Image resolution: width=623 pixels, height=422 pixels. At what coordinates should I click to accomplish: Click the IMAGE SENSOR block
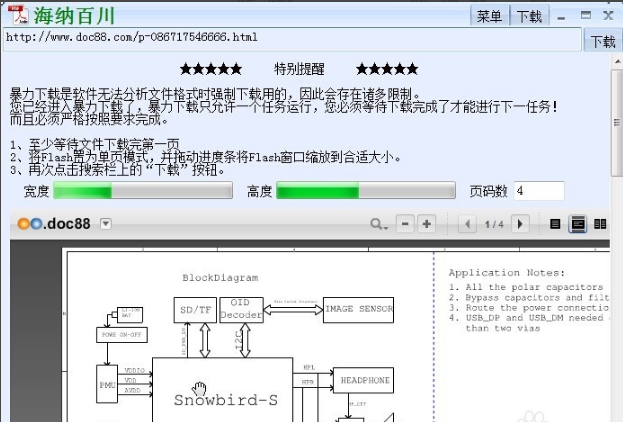pyautogui.click(x=358, y=310)
